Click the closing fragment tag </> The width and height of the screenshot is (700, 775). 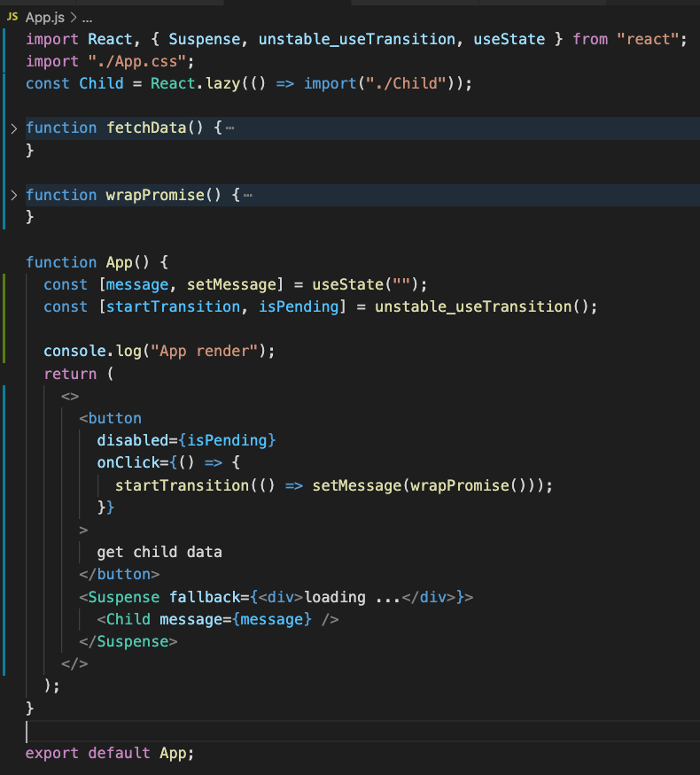pyautogui.click(x=74, y=664)
